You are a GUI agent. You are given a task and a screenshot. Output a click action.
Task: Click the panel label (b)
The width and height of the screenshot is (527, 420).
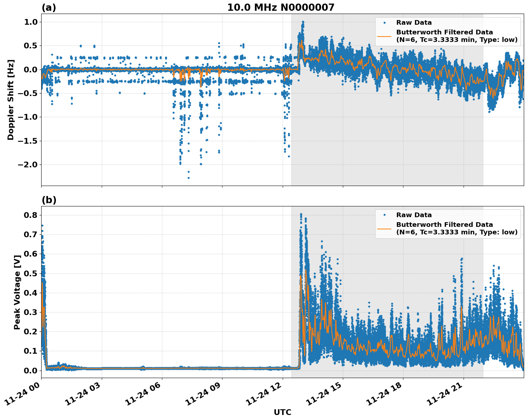pyautogui.click(x=49, y=200)
